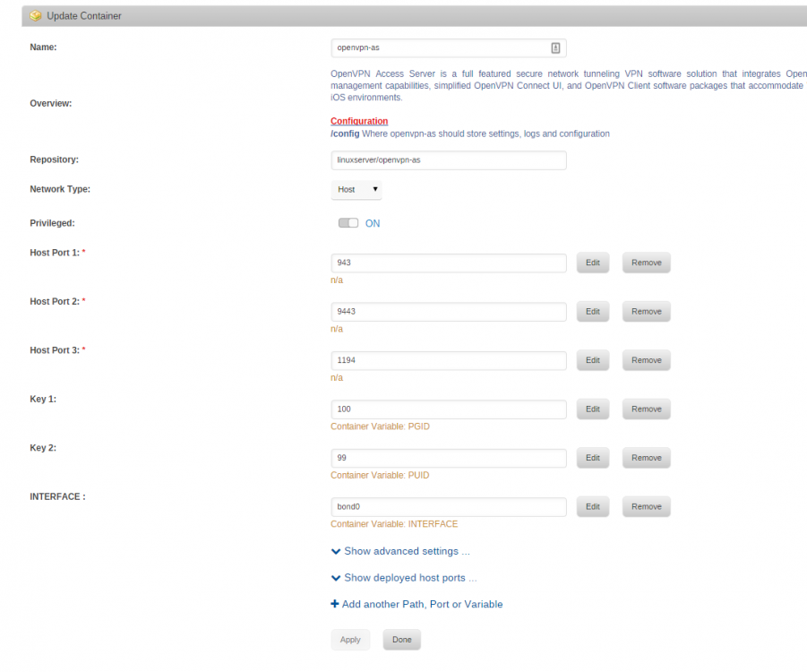This screenshot has width=807, height=672.
Task: Click the Host Port 1 field showing 943
Action: (448, 263)
